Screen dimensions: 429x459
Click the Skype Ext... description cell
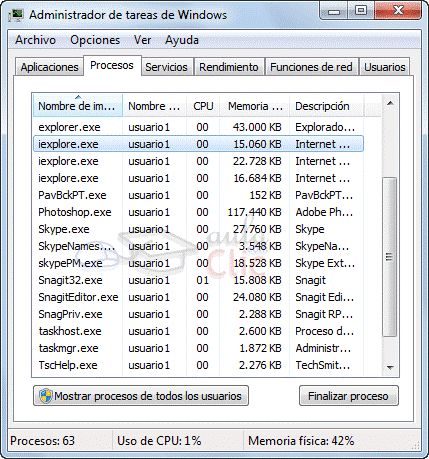325,263
